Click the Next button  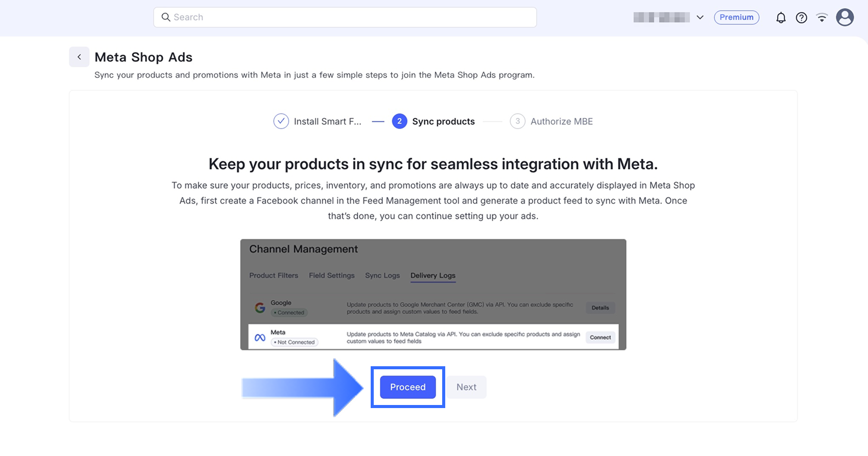tap(467, 387)
